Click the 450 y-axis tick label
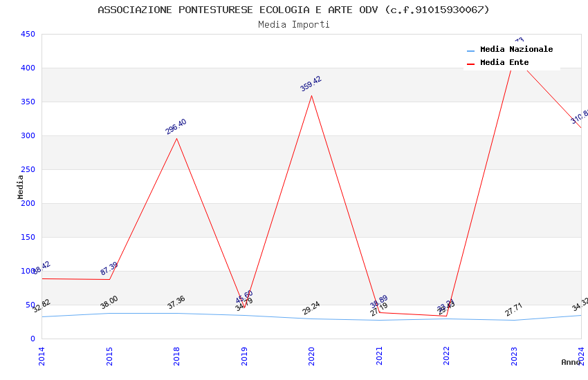Image resolution: width=588 pixels, height=380 pixels. pos(28,34)
